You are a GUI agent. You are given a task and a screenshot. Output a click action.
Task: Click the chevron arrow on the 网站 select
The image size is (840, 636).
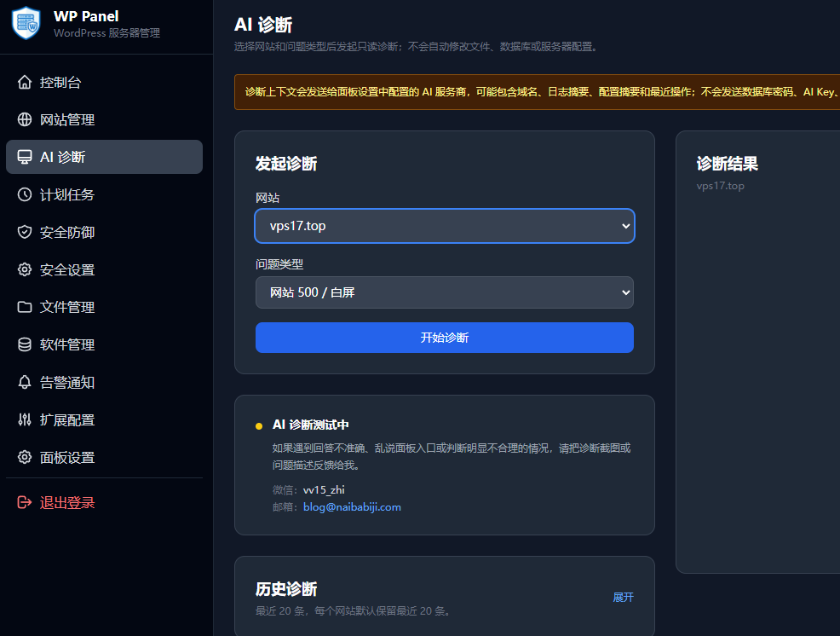coord(625,226)
